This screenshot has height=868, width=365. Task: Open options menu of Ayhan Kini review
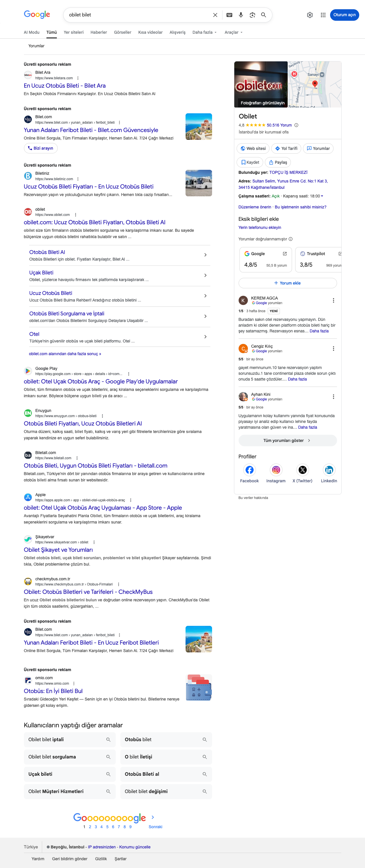click(x=333, y=397)
